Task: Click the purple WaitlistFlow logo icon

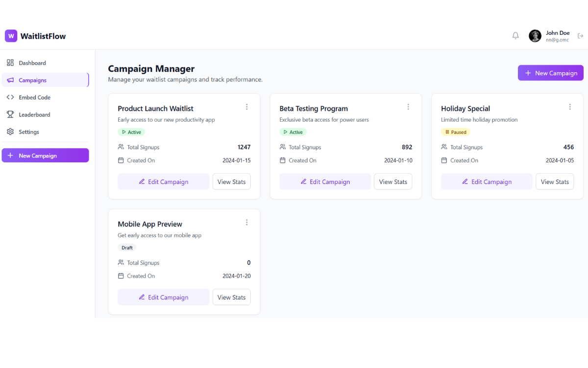Action: pyautogui.click(x=11, y=36)
